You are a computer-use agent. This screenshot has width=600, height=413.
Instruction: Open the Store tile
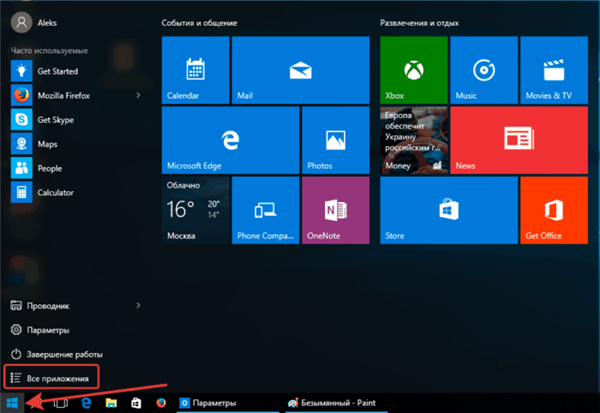449,210
